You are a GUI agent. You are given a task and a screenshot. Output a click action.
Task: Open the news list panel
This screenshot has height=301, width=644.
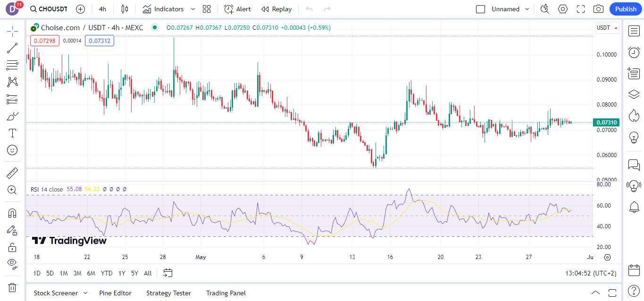point(634,73)
